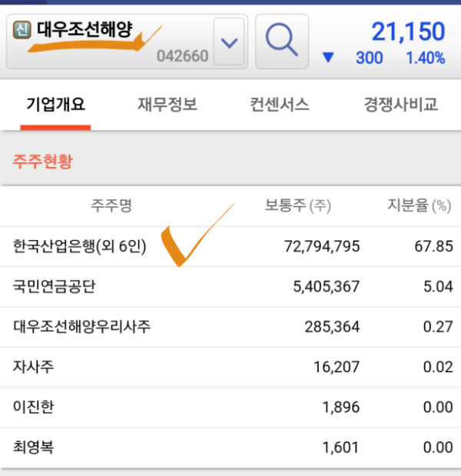Click the 5.04 ownership percentage
This screenshot has width=461, height=476.
pos(438,287)
